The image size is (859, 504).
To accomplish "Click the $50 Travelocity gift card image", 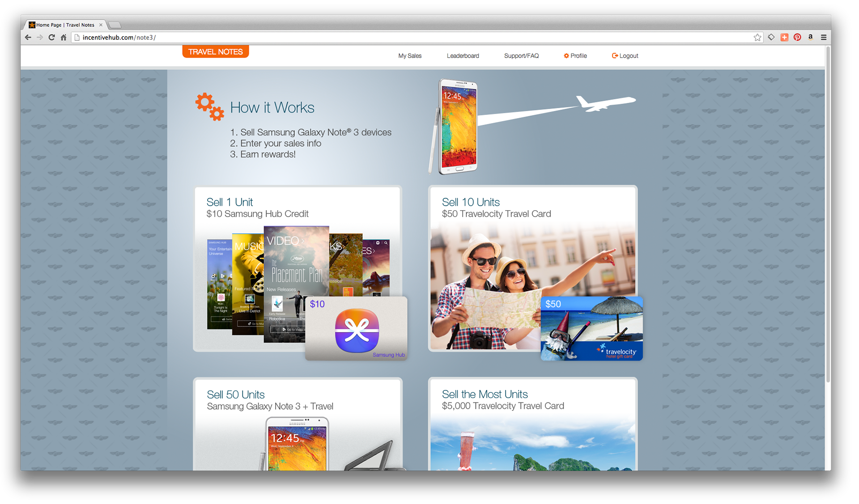I will coord(591,329).
